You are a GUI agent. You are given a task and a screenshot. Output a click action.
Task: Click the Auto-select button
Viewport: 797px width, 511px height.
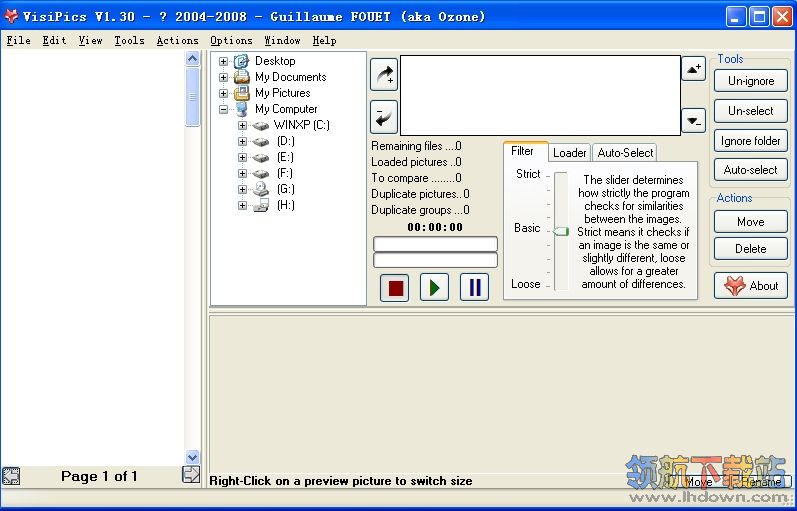751,170
